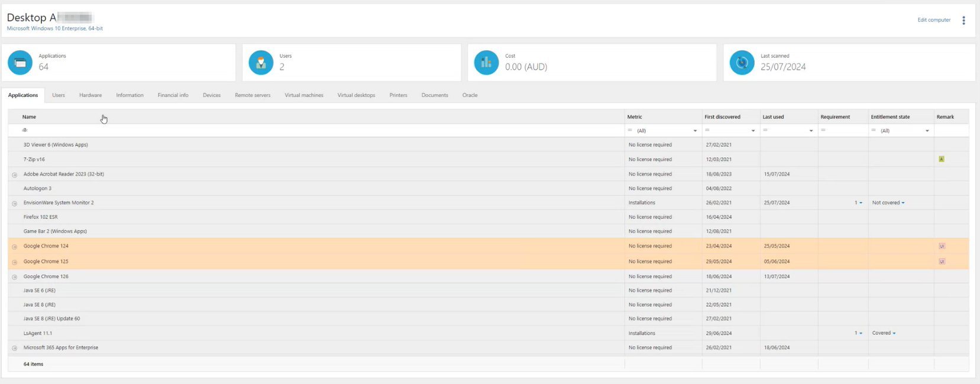Open the Virtual machines tab

point(304,95)
